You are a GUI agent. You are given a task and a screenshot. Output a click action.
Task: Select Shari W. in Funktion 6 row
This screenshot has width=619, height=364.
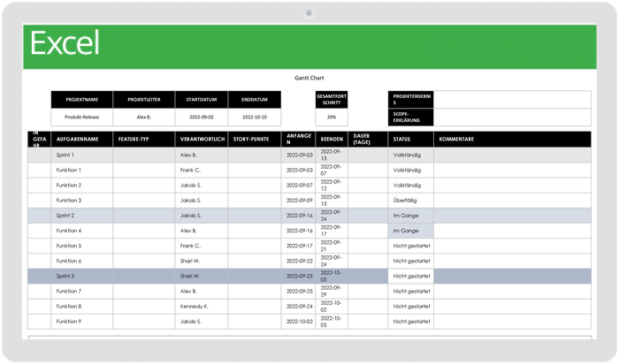[202, 261]
